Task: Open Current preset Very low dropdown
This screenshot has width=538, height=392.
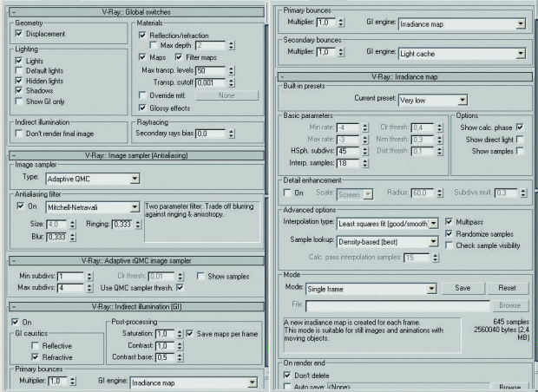Action: pos(463,100)
